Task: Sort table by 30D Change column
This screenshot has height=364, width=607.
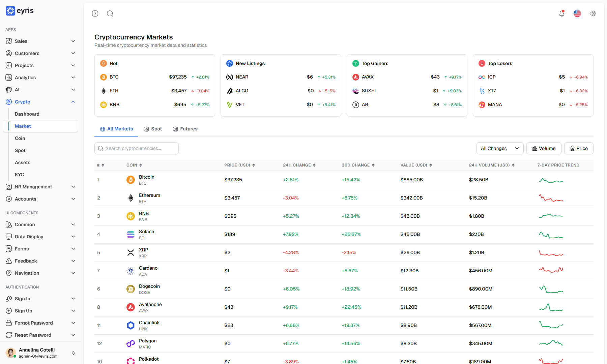Action: click(x=358, y=165)
